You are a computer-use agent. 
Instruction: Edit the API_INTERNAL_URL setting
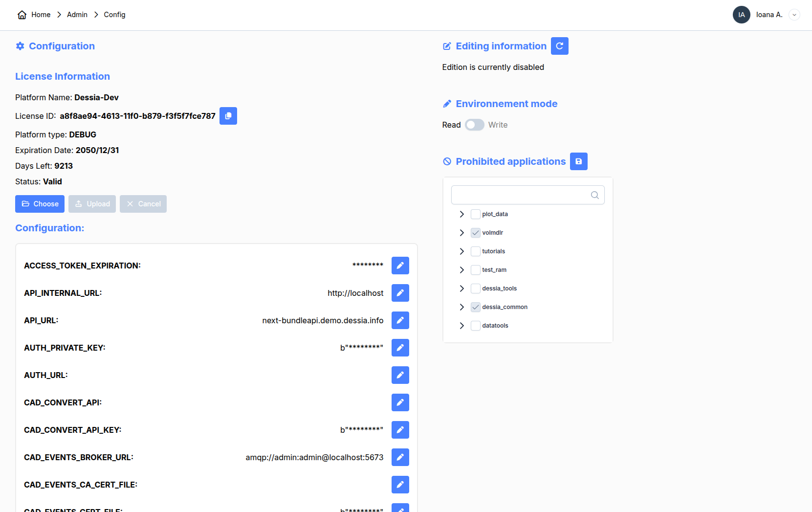click(400, 293)
